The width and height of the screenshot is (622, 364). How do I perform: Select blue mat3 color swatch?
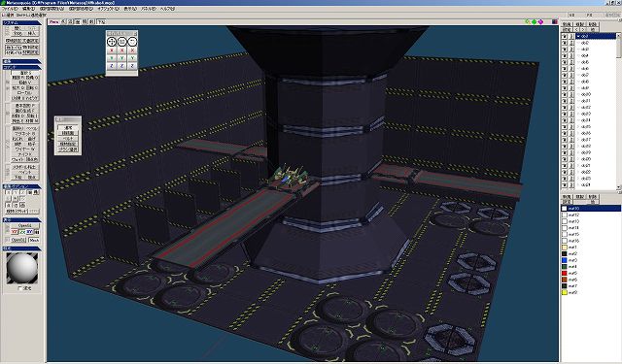pyautogui.click(x=565, y=260)
